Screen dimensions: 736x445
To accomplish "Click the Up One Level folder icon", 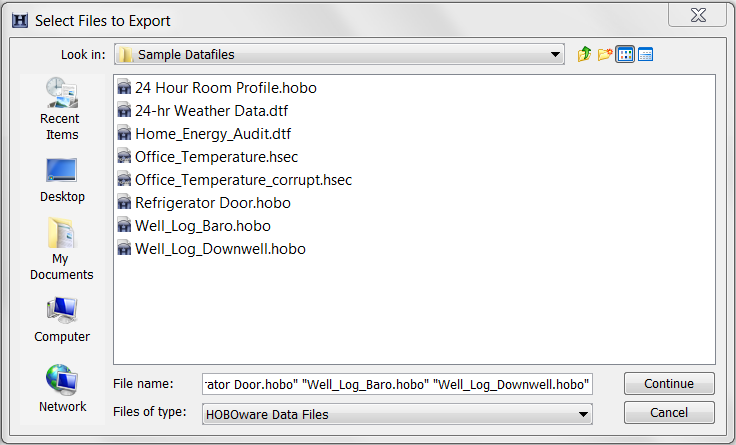I will pos(585,54).
